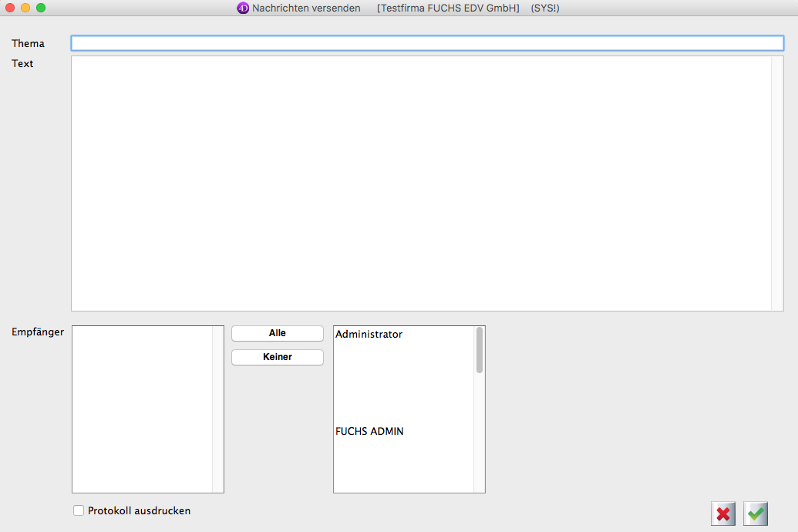Click inside the large Text message area
Image resolution: width=798 pixels, height=532 pixels.
pos(420,184)
